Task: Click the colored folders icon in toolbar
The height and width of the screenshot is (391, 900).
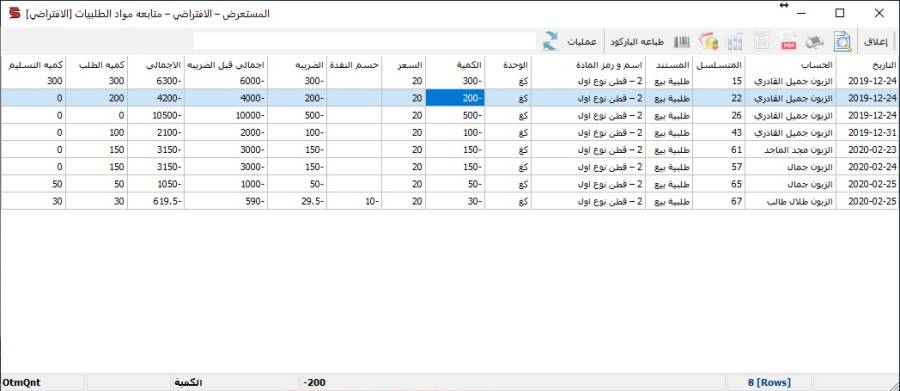Action: pyautogui.click(x=708, y=41)
